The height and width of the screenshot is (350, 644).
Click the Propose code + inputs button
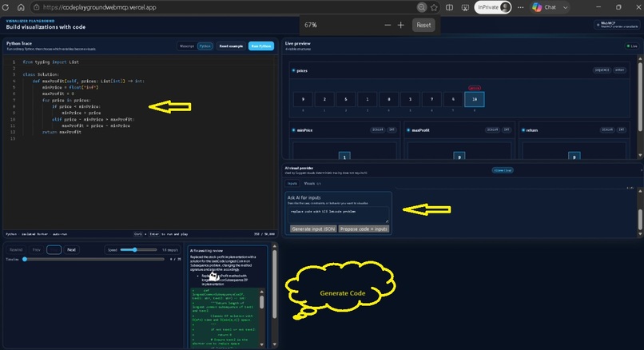tap(364, 229)
